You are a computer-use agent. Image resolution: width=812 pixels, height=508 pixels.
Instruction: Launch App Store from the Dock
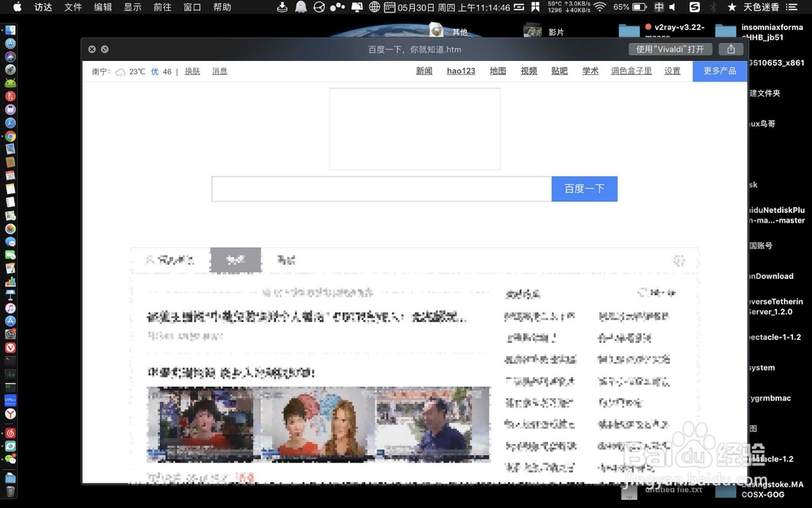[x=10, y=321]
